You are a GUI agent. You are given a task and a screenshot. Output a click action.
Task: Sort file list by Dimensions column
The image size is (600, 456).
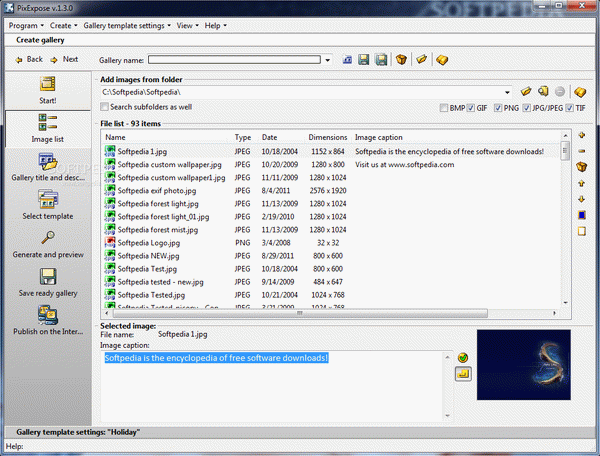[328, 137]
